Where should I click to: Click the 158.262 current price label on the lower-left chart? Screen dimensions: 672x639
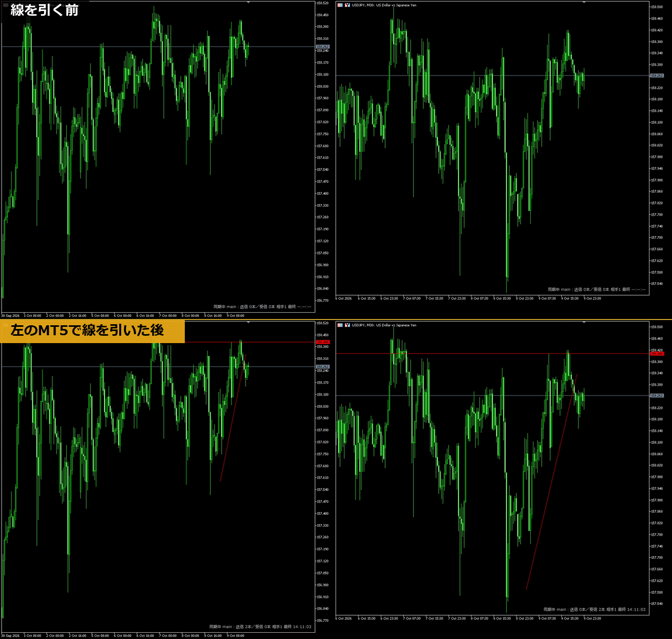[x=322, y=367]
